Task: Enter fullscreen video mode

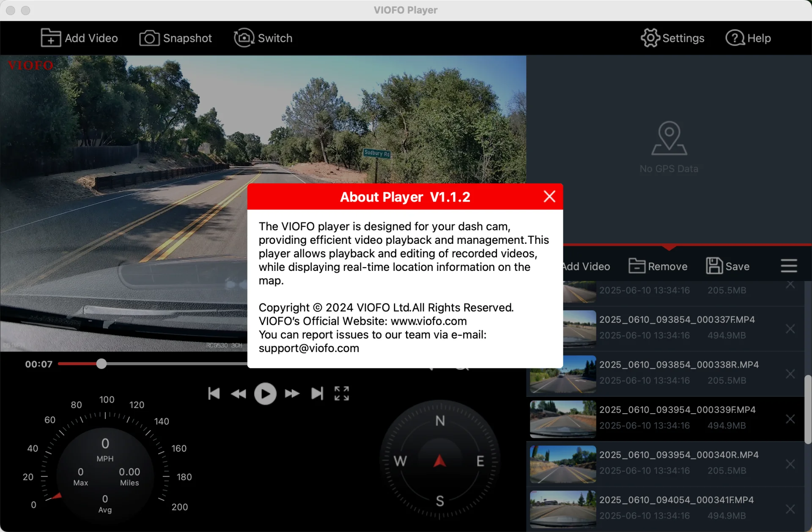Action: pyautogui.click(x=342, y=393)
